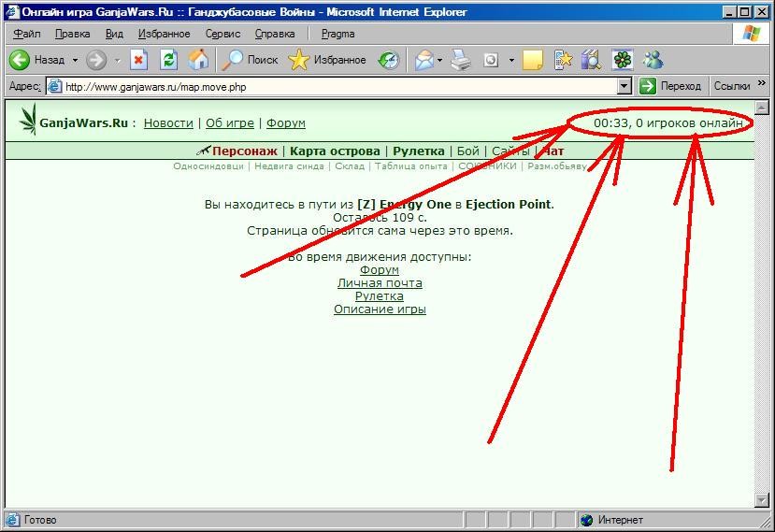Click the Готово status bar text

tap(40, 520)
